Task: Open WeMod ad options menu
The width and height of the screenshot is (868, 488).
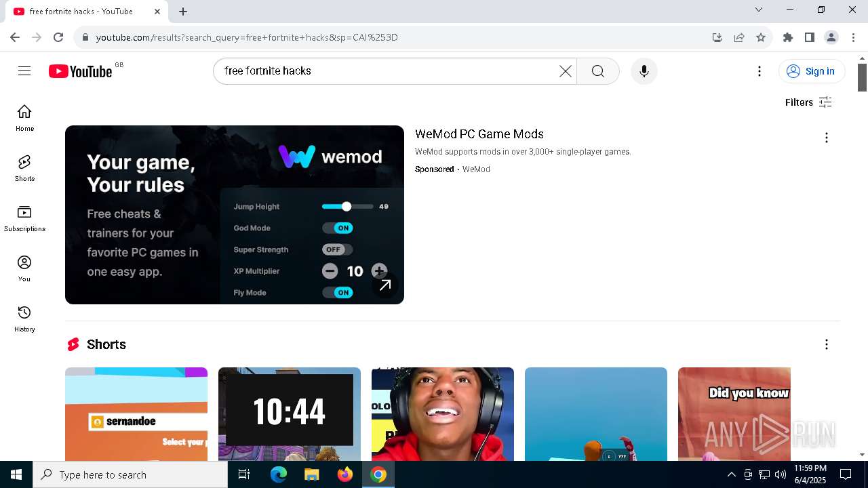Action: 826,138
